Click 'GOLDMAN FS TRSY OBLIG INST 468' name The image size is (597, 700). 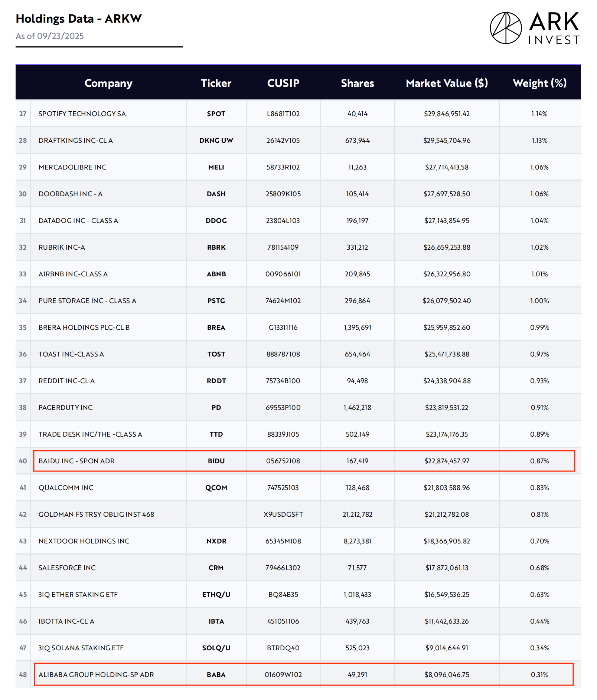point(97,515)
